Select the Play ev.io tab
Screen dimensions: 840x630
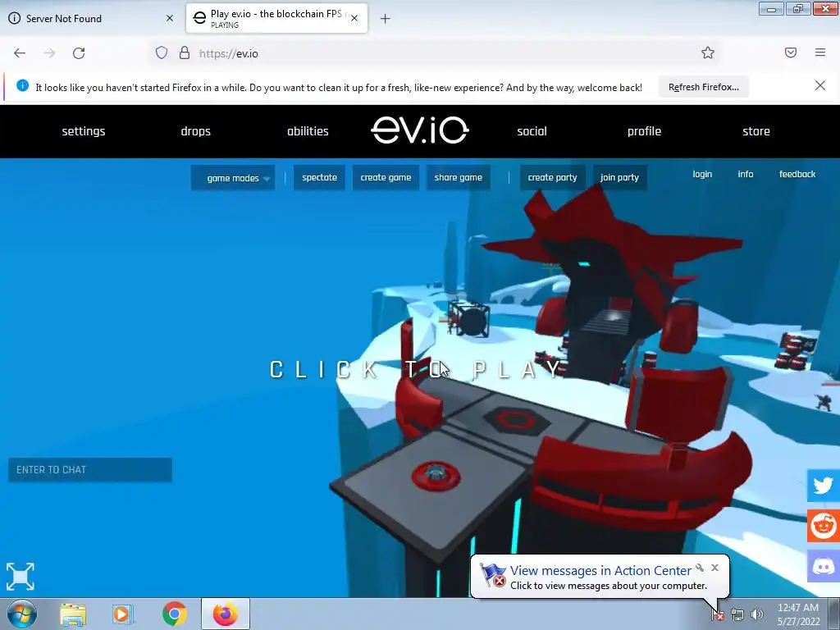pos(276,18)
